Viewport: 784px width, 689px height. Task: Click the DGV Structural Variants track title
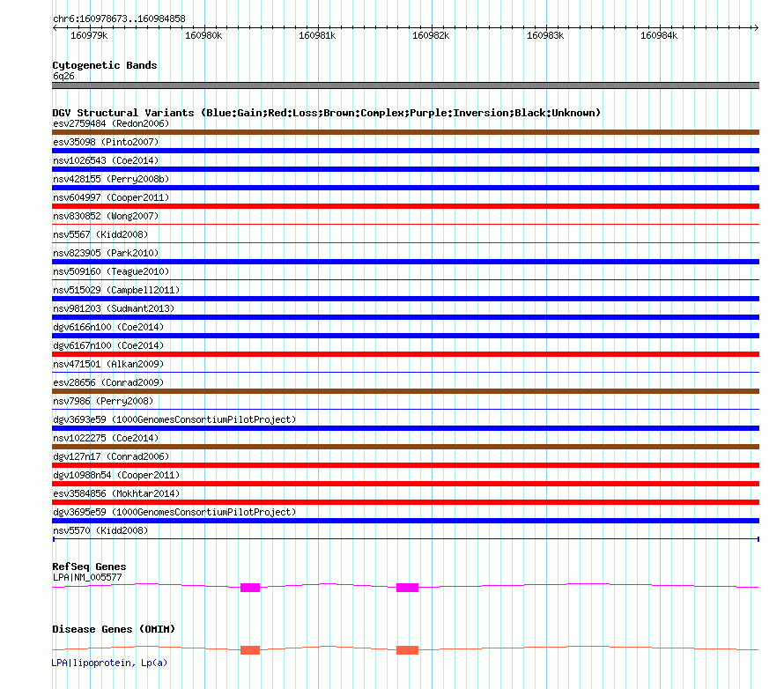coord(327,113)
